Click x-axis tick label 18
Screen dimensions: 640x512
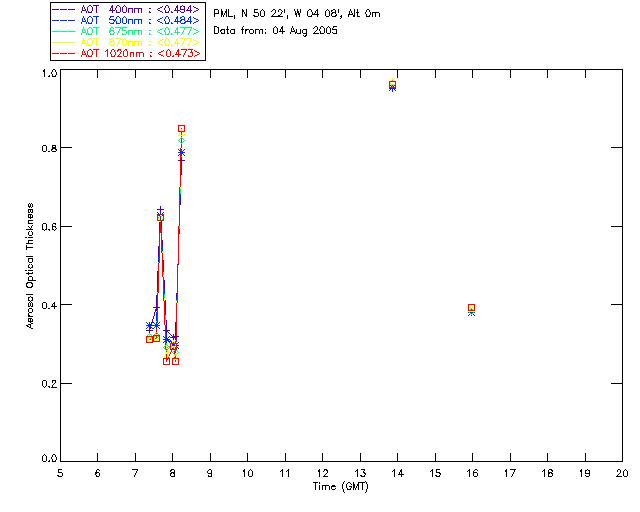pos(547,474)
